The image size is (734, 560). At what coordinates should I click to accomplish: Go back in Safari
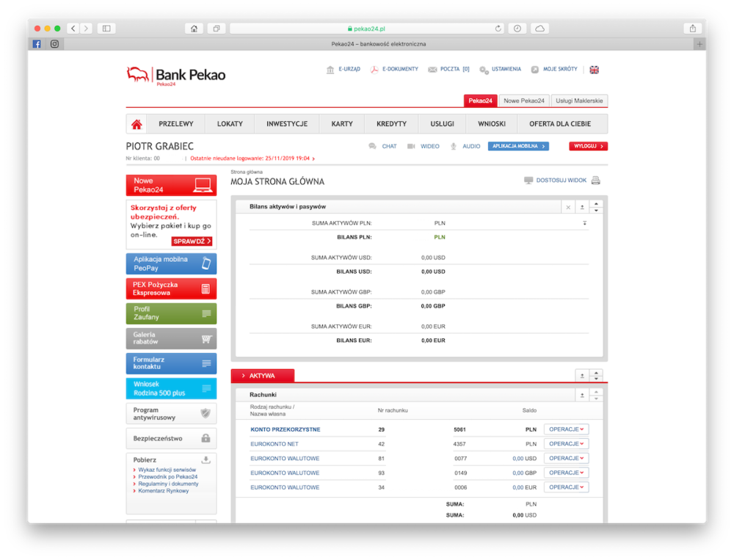click(x=73, y=29)
